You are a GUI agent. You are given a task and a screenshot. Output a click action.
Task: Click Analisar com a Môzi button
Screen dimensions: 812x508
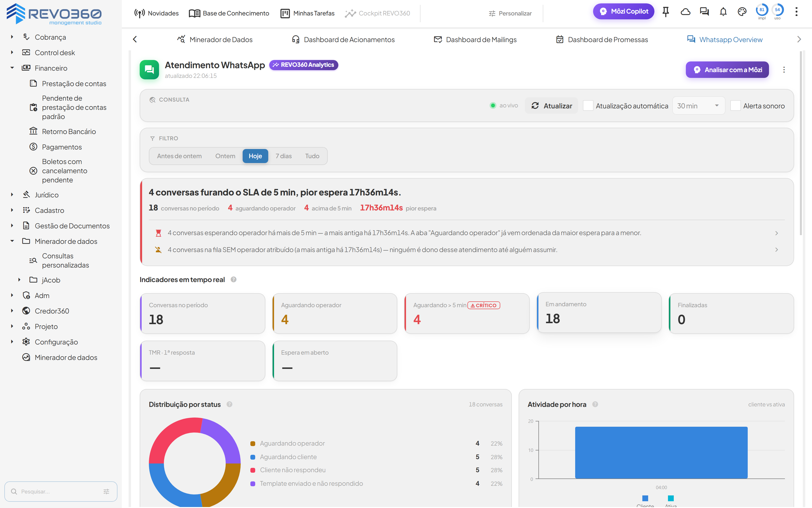[727, 70]
